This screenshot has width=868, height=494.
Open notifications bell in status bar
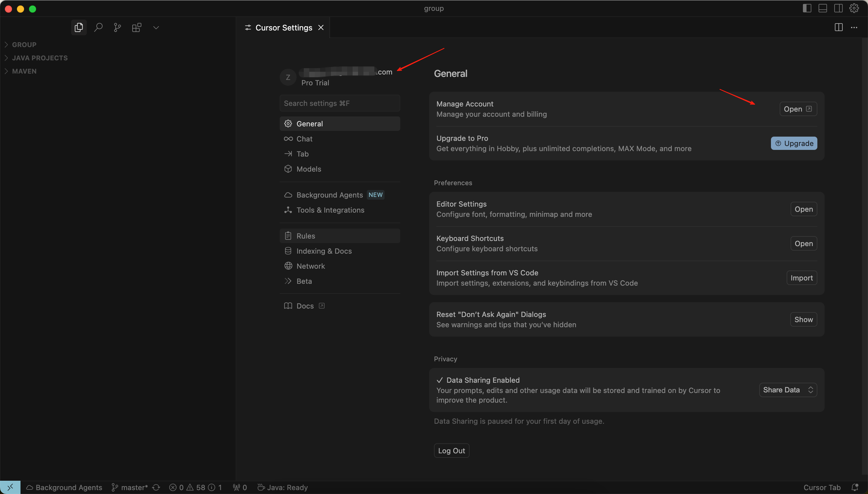(x=855, y=488)
